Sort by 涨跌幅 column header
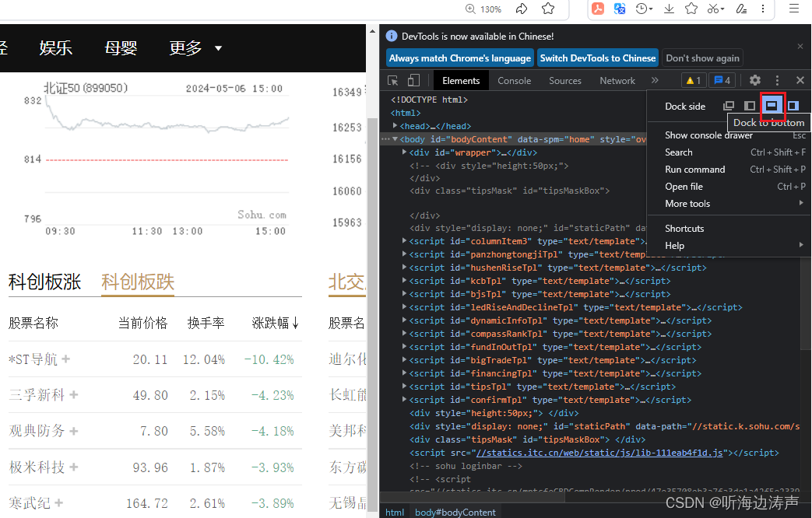Image resolution: width=812 pixels, height=518 pixels. click(x=276, y=323)
